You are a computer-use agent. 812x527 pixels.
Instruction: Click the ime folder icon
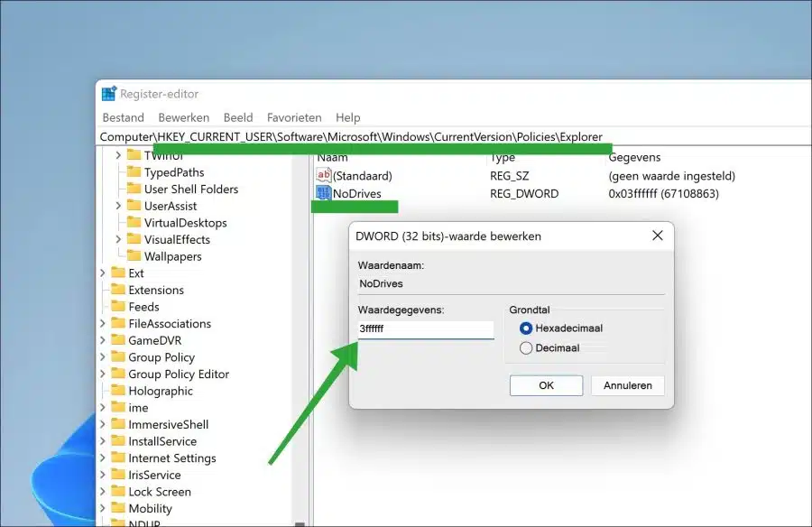pos(118,407)
